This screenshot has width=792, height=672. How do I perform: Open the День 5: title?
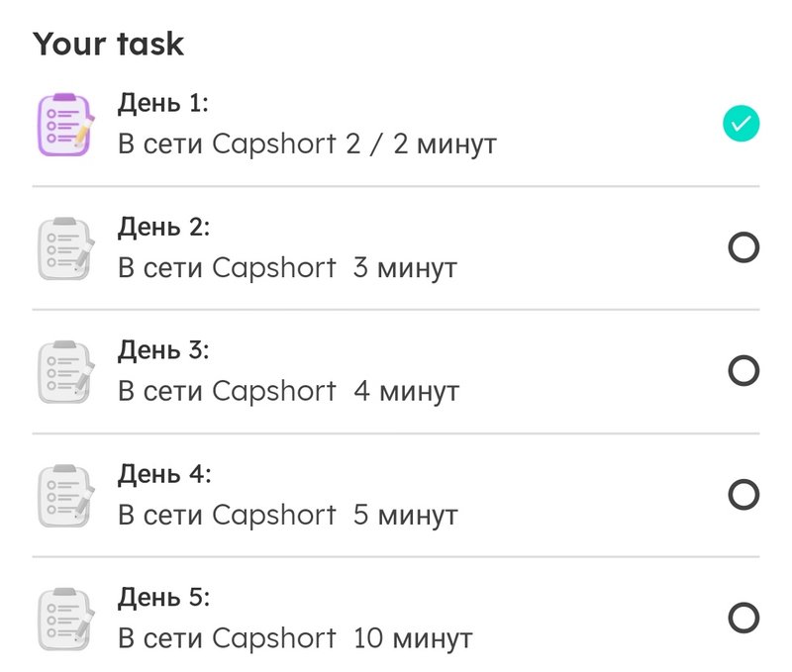163,598
